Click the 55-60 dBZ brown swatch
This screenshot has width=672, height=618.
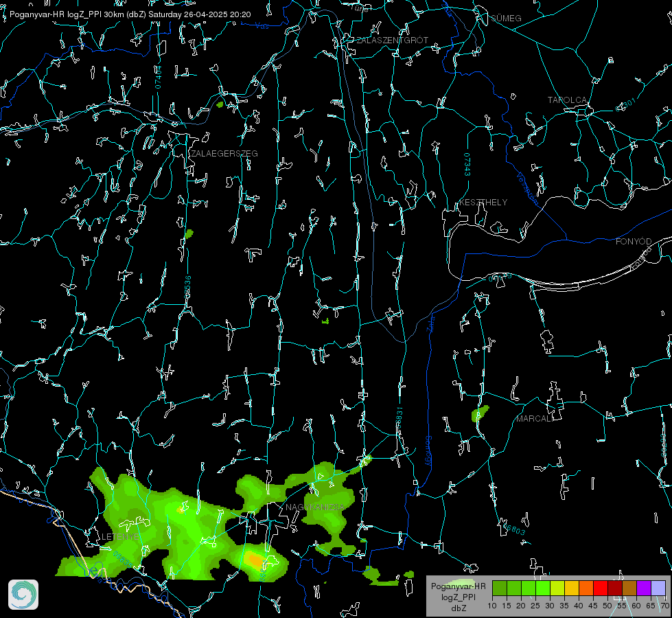(x=629, y=588)
